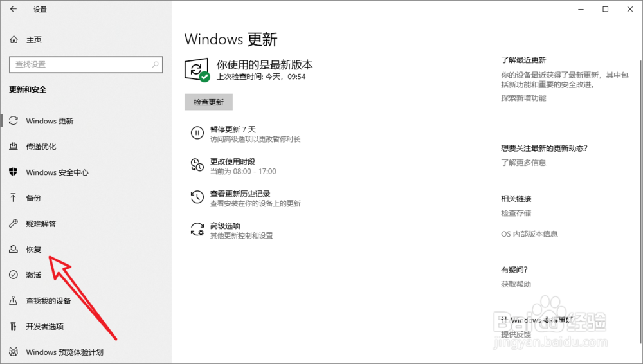Click 获取帮助 link

point(516,284)
